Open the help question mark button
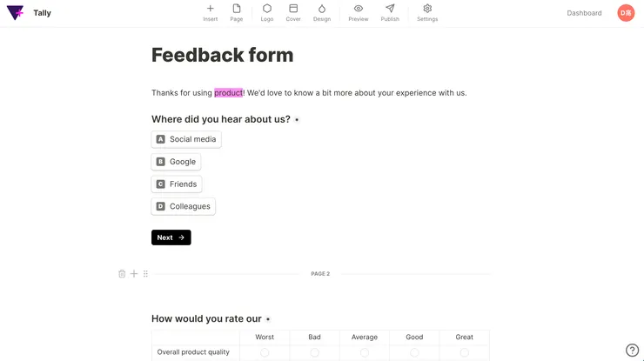The width and height of the screenshot is (644, 361). pyautogui.click(x=633, y=351)
